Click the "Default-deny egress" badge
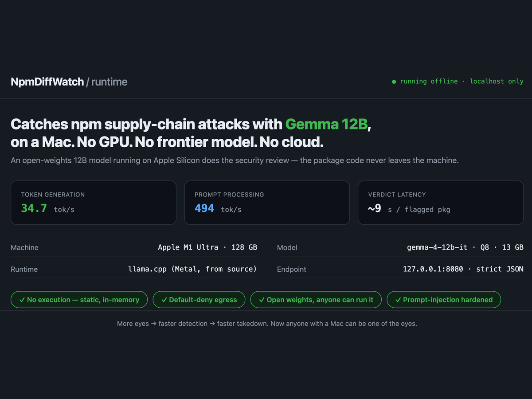532x399 pixels. click(199, 300)
